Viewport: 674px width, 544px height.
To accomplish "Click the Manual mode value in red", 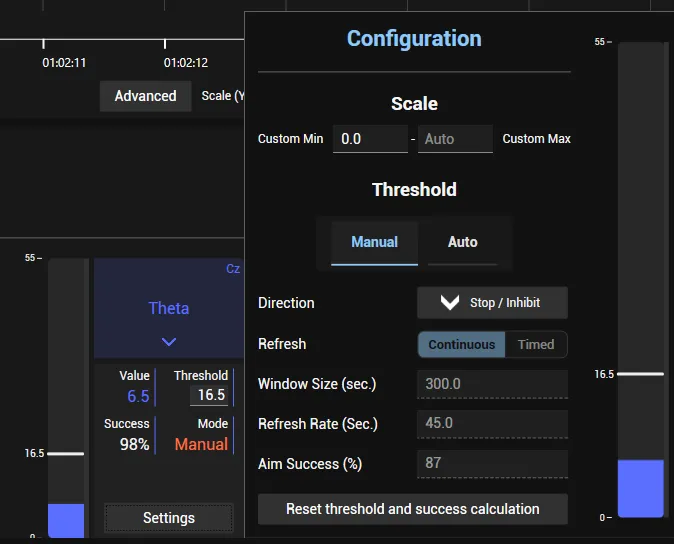I will coord(201,444).
